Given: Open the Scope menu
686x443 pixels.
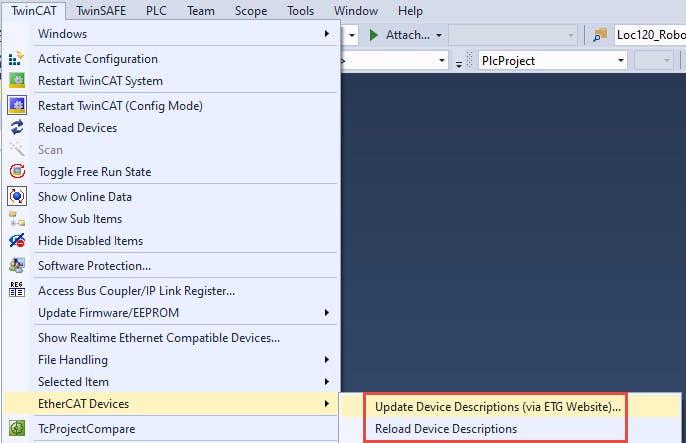Looking at the screenshot, I should (x=251, y=11).
